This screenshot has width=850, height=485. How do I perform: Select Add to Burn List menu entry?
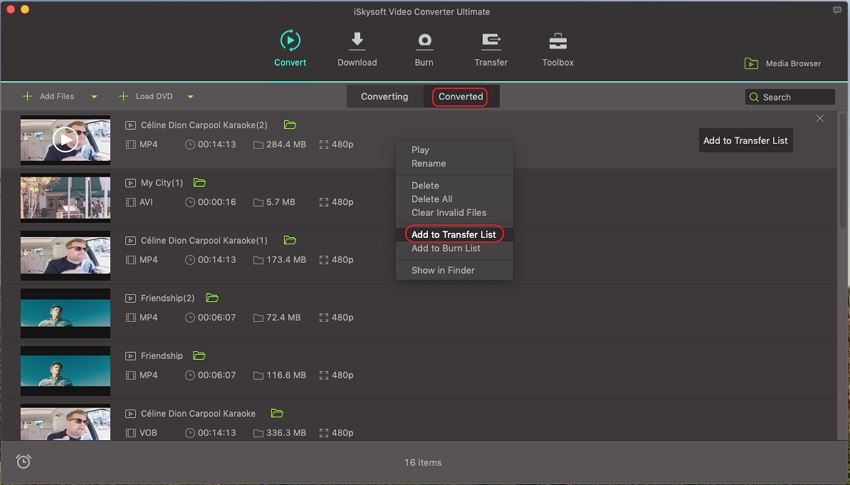[x=445, y=248]
